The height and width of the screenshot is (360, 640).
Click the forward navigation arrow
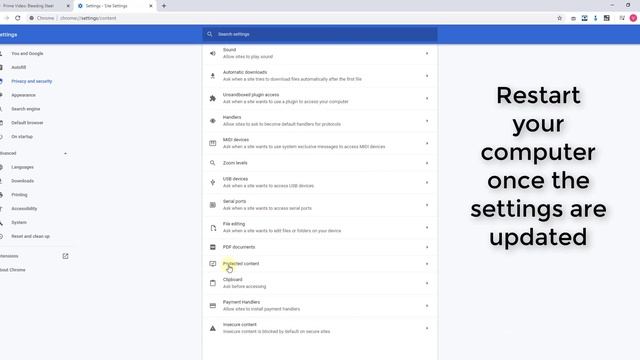(x=7, y=18)
